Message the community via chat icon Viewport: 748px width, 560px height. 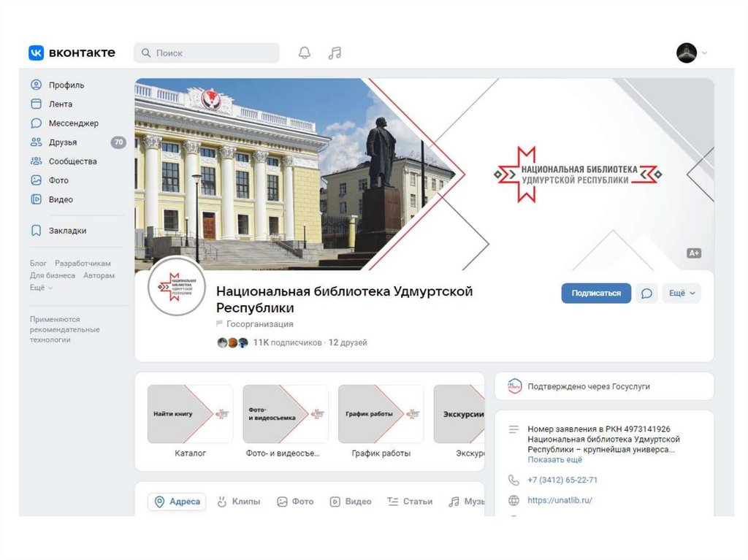tap(646, 293)
